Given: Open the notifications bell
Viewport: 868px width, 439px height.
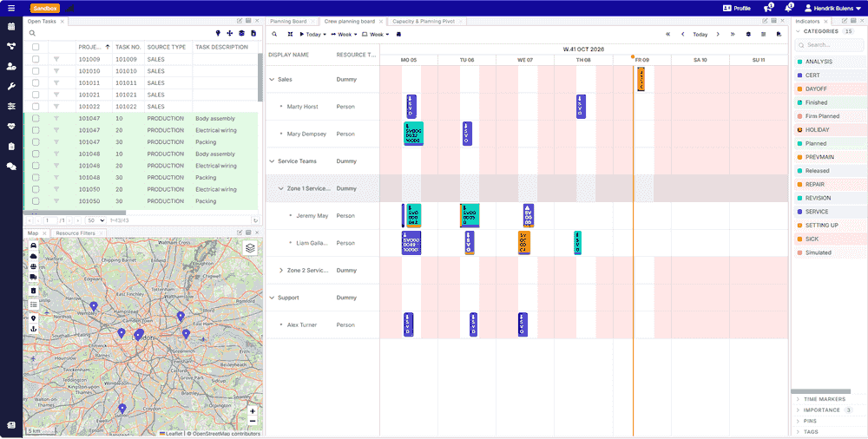Looking at the screenshot, I should click(x=788, y=9).
